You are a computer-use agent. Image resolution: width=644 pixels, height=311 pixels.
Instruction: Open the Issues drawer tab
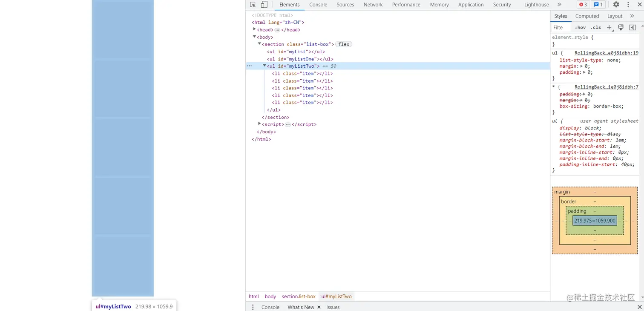tap(333, 307)
